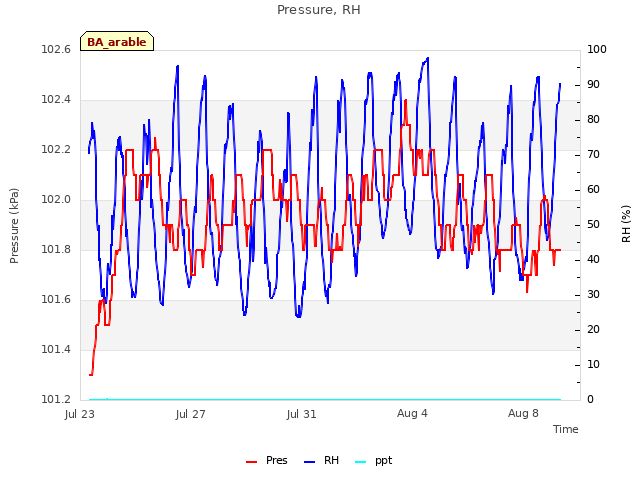Image resolution: width=640 pixels, height=480 pixels.
Task: Click the 10 RH tick label
Action: click(593, 364)
